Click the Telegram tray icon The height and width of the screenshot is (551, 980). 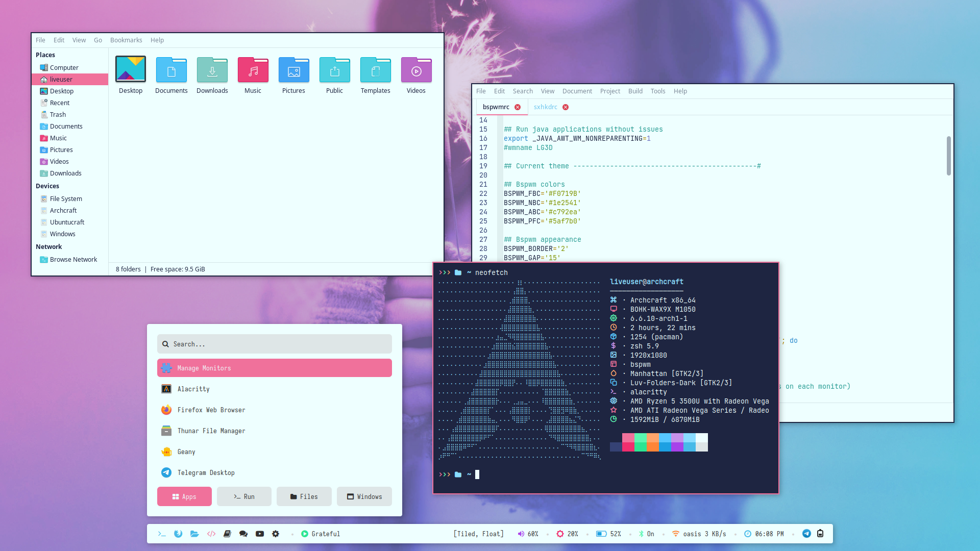[806, 534]
